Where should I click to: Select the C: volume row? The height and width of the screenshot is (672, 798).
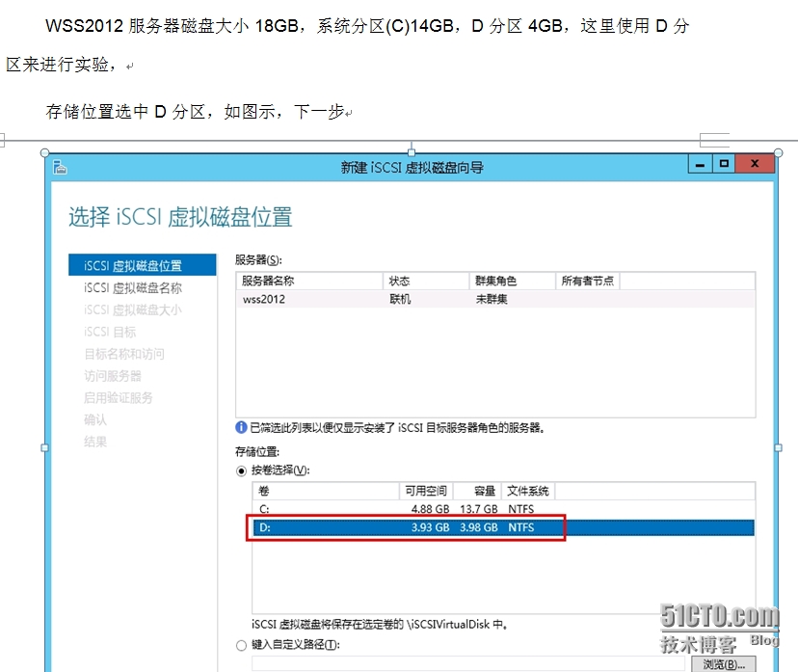[503, 509]
